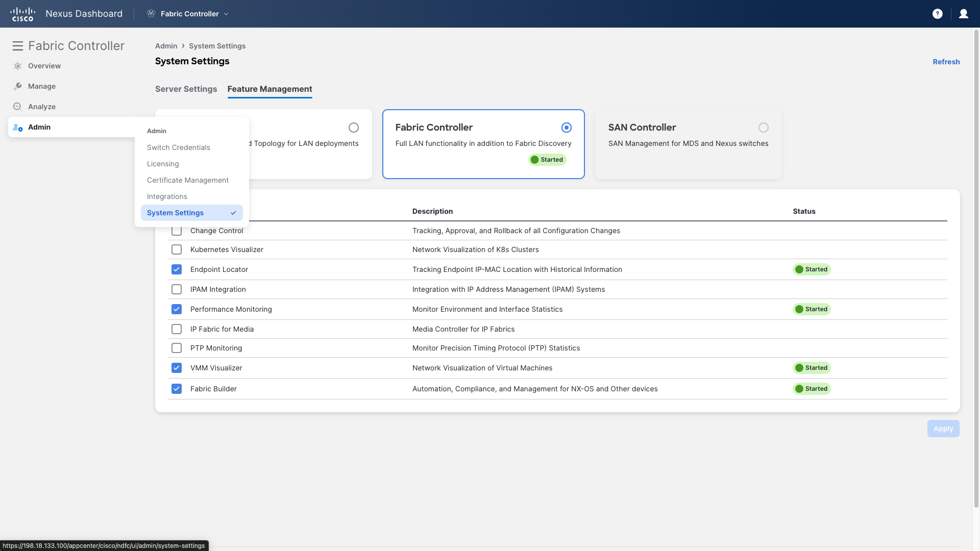Click the Description column header
This screenshot has height=551, width=980.
[x=432, y=211]
